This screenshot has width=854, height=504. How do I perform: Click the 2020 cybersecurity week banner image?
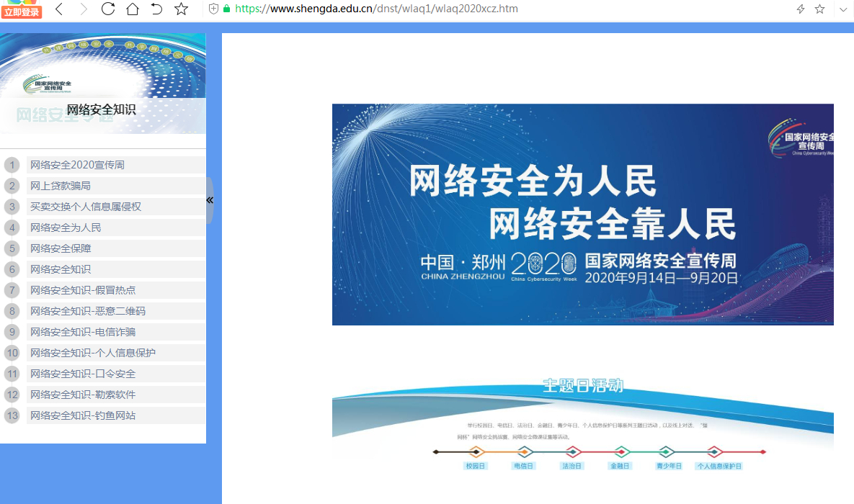pyautogui.click(x=582, y=215)
